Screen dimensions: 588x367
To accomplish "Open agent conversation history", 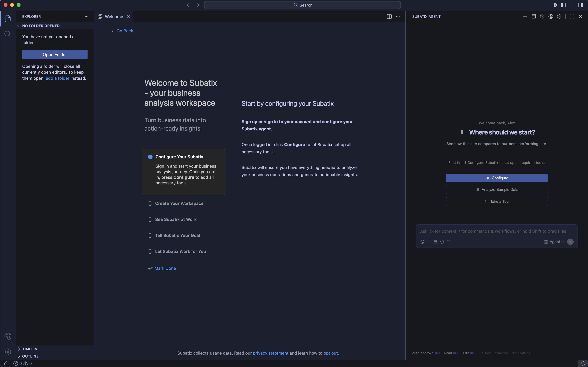I will (542, 16).
